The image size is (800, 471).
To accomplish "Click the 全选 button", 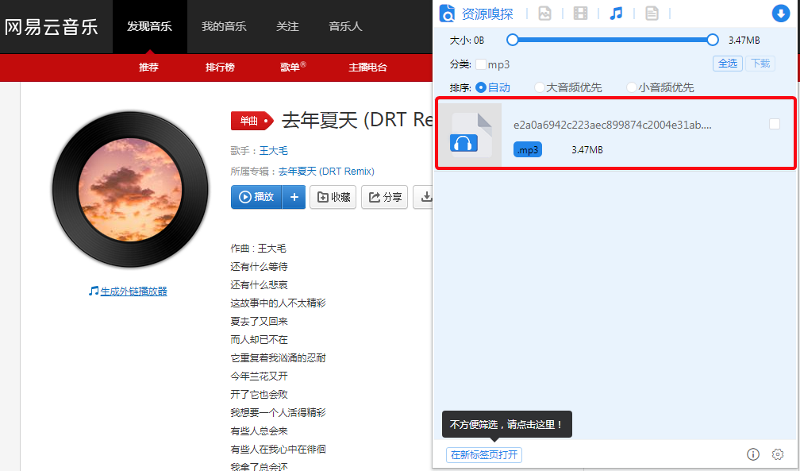I will 728,64.
